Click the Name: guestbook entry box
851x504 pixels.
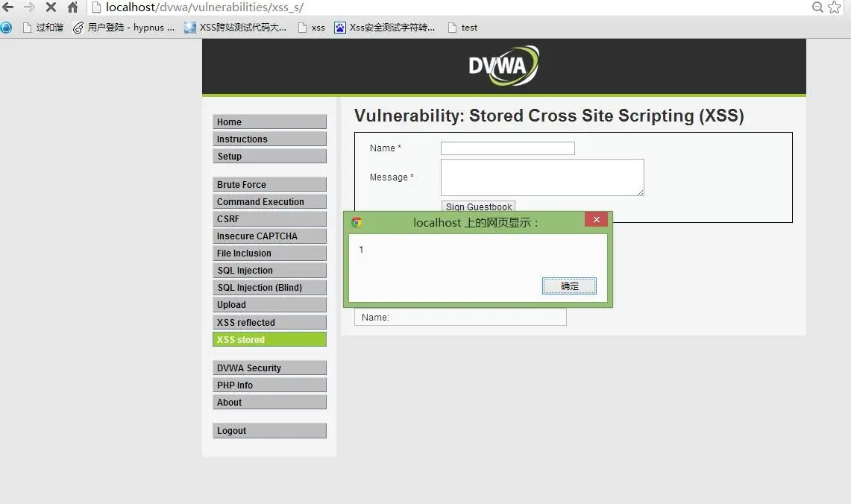point(460,317)
